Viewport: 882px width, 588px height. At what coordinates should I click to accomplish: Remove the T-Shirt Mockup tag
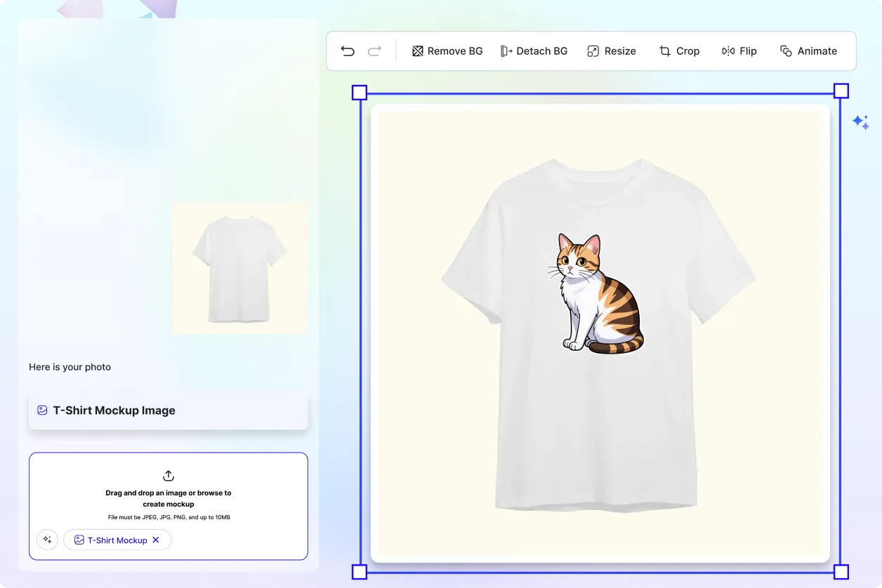pyautogui.click(x=157, y=540)
